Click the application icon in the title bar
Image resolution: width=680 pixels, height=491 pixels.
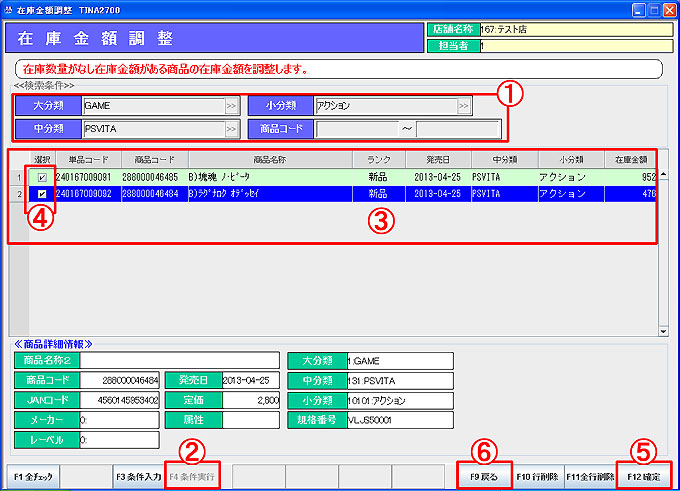(10, 8)
